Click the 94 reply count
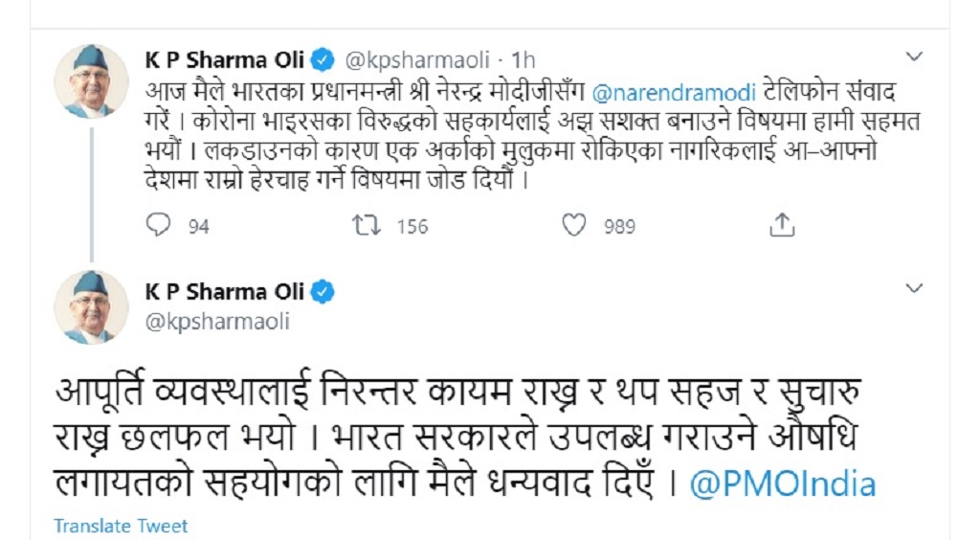Screen dimensions: 980x540 click(x=199, y=227)
